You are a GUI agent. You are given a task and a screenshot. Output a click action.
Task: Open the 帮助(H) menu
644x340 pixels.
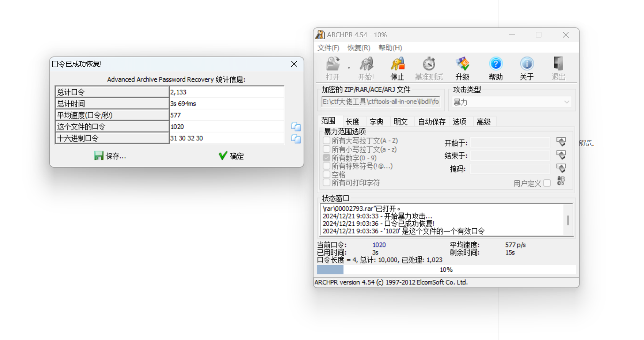click(x=390, y=48)
